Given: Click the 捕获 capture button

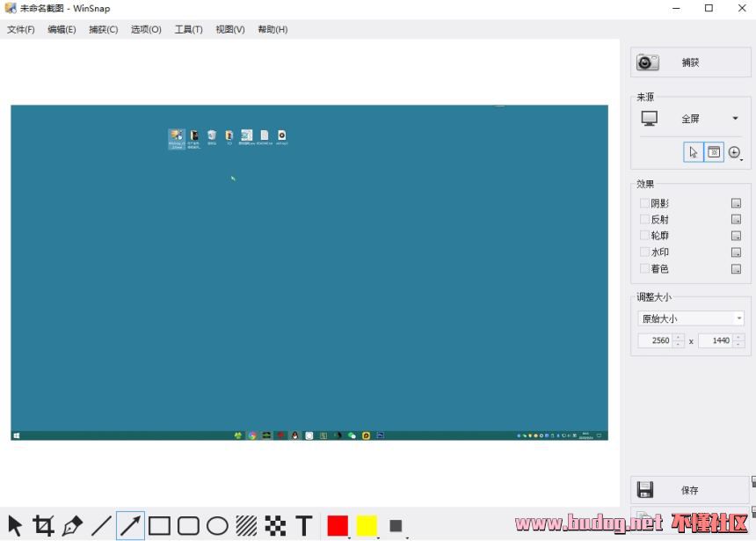Looking at the screenshot, I should click(691, 62).
